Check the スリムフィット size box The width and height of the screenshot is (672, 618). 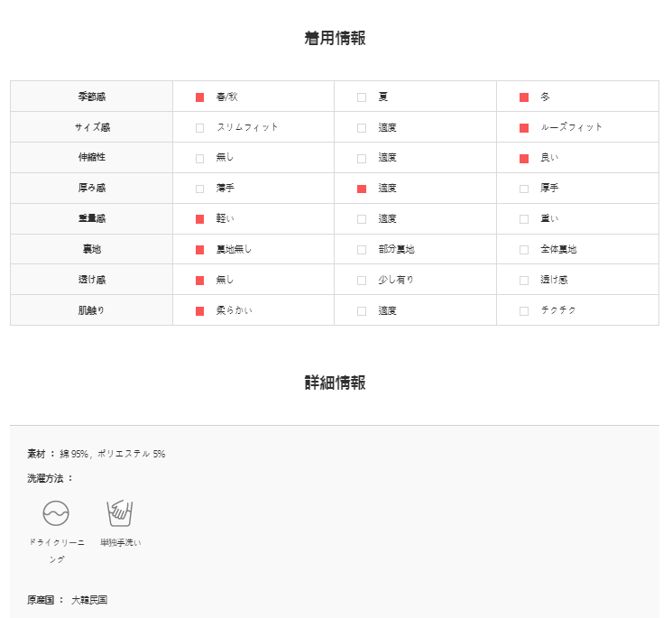pyautogui.click(x=199, y=128)
